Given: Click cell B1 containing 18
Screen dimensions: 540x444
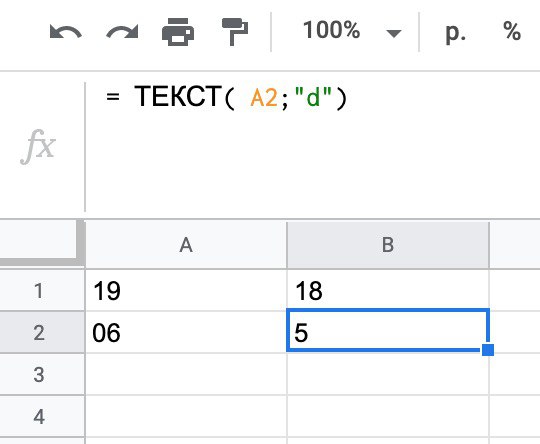Looking at the screenshot, I should (x=388, y=290).
